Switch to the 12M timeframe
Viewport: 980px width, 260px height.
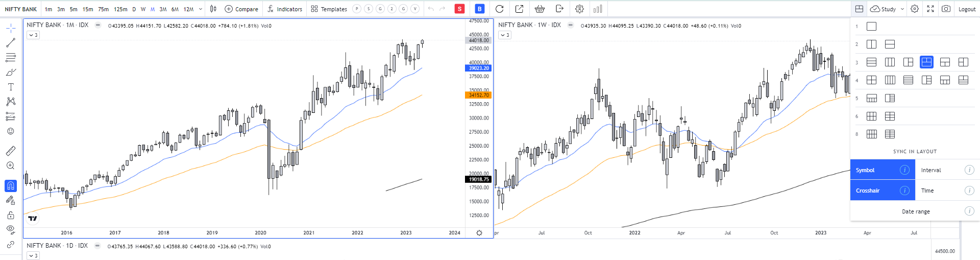pyautogui.click(x=188, y=9)
